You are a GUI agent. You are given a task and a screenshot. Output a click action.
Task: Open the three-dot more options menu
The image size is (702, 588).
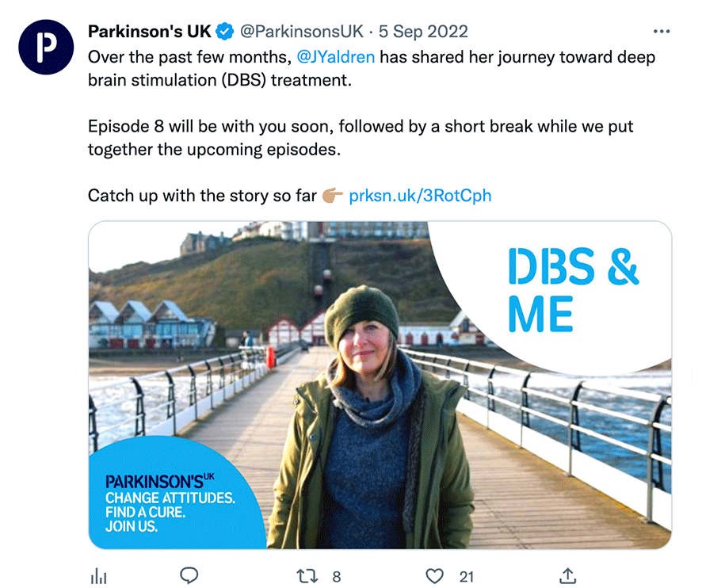(660, 32)
